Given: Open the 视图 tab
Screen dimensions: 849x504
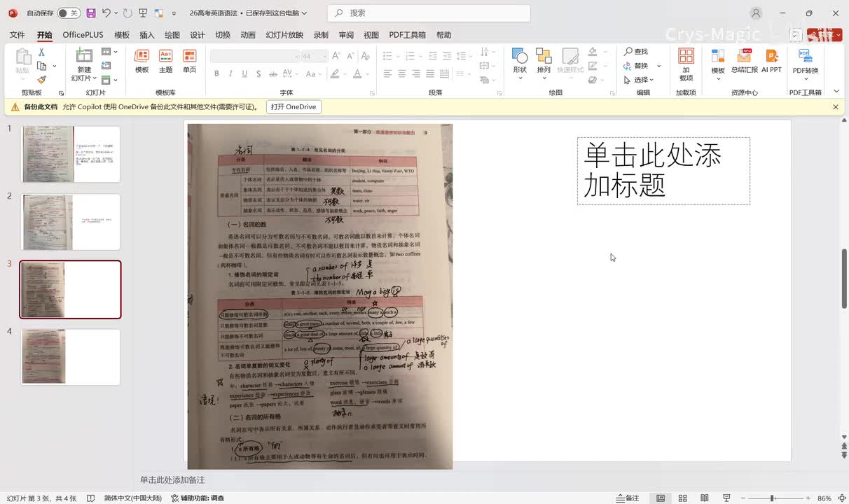Looking at the screenshot, I should (x=371, y=35).
